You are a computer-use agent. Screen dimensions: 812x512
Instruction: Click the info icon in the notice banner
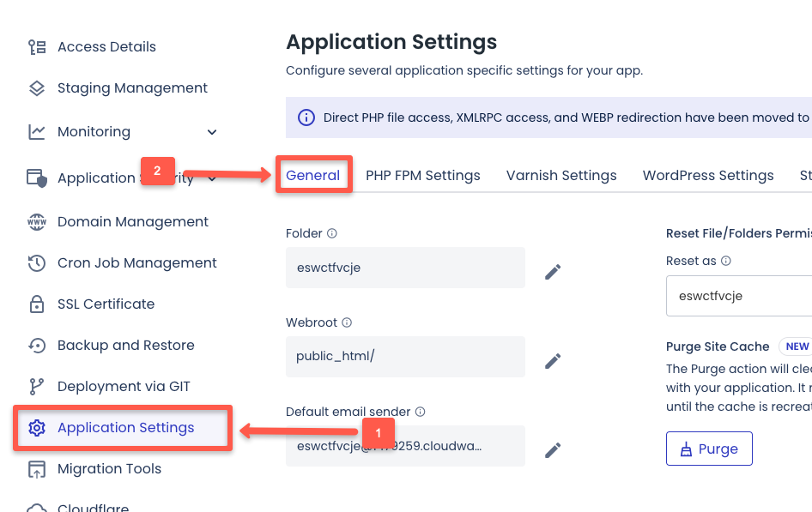pyautogui.click(x=306, y=117)
